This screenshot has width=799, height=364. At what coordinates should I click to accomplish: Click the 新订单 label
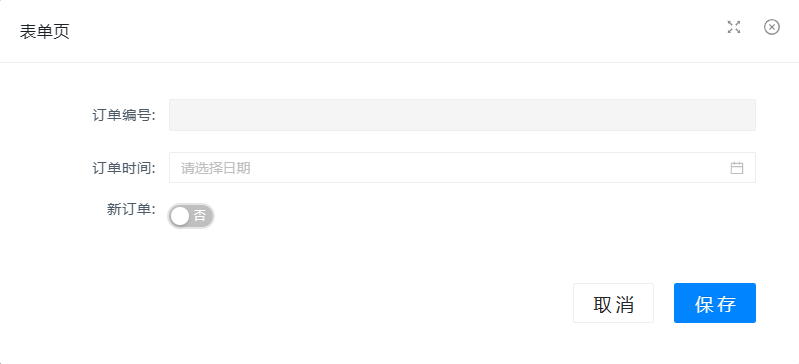click(131, 210)
